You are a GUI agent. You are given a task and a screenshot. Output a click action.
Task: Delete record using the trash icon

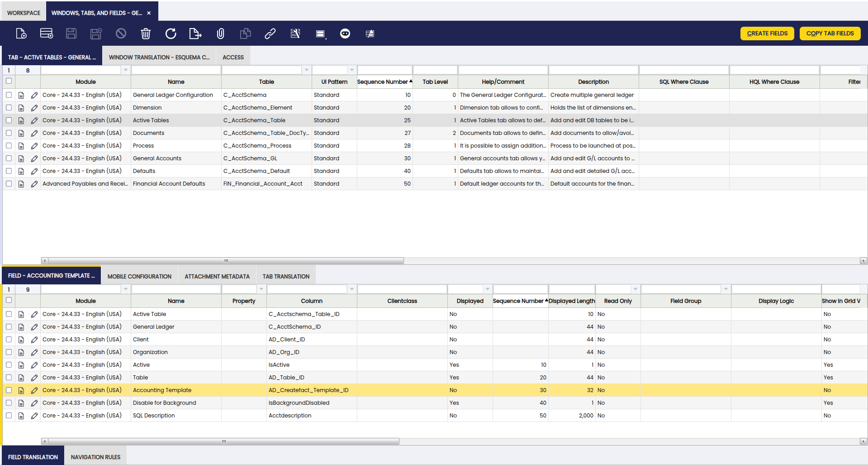[146, 34]
